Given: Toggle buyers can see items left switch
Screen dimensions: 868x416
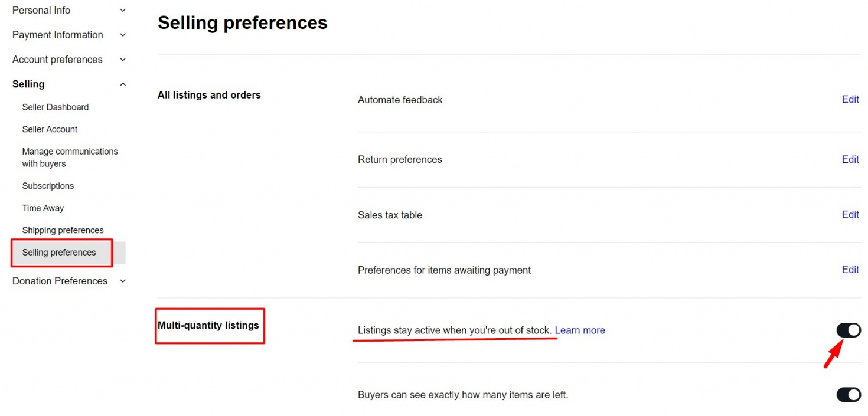Looking at the screenshot, I should coord(849,395).
